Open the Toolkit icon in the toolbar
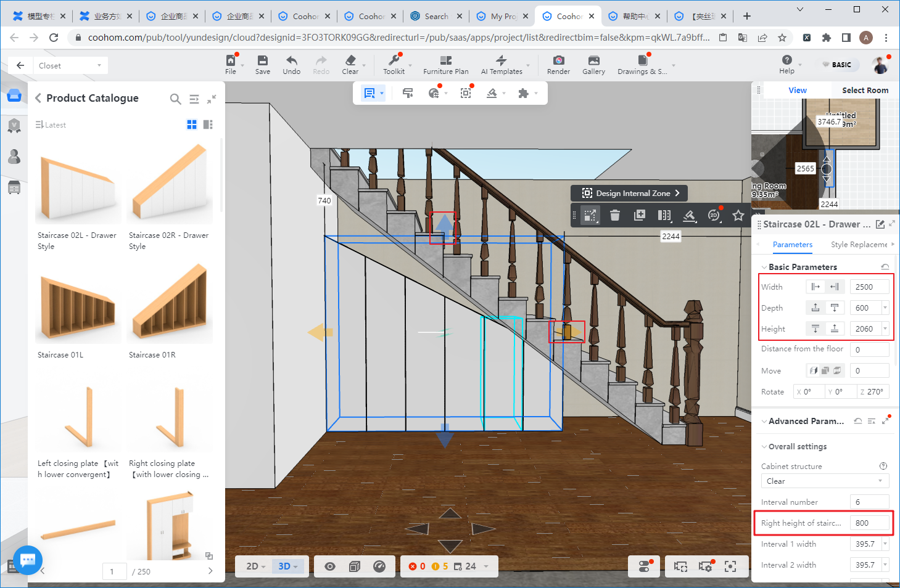 click(x=394, y=60)
